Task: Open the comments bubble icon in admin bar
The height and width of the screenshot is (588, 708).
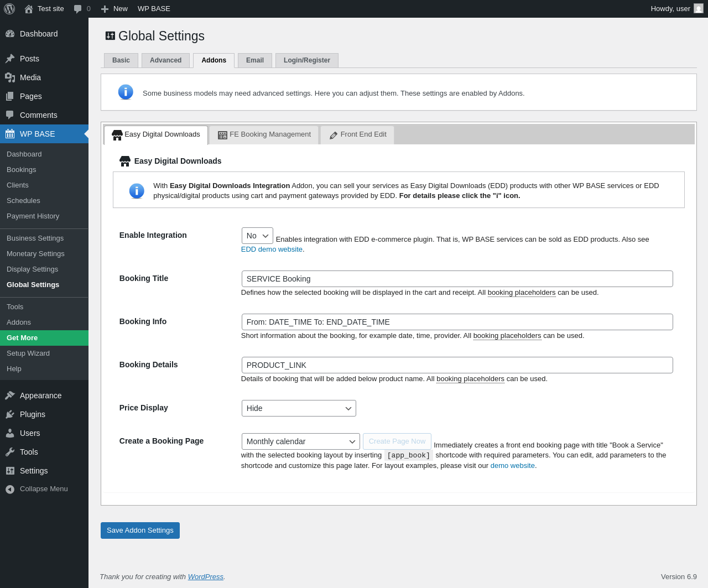Action: [78, 9]
